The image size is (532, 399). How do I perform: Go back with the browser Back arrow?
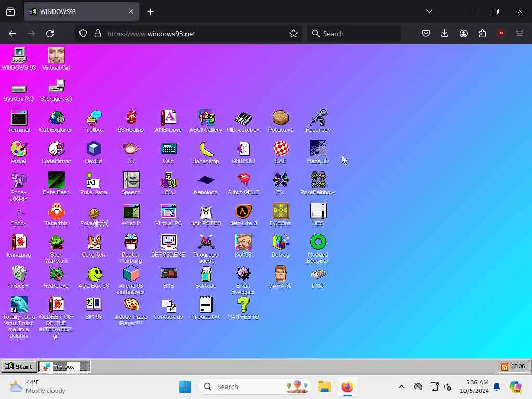pyautogui.click(x=12, y=34)
